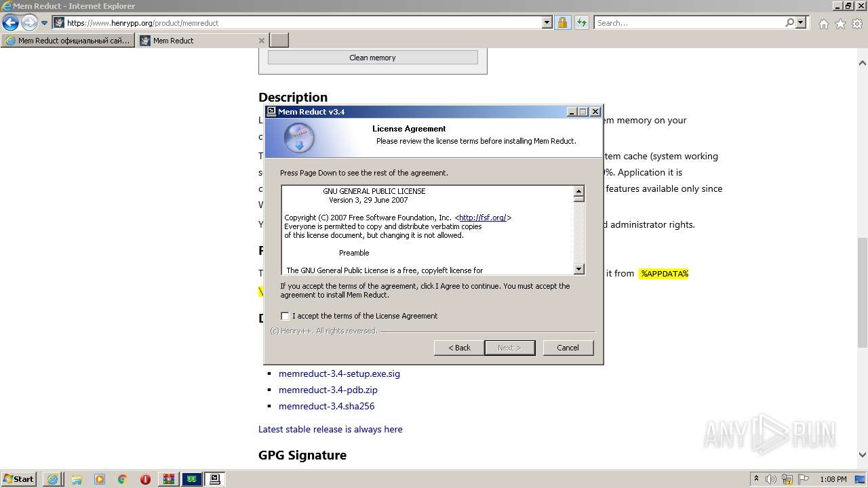
Task: Click the %APPDATA% highlighted text
Action: tap(664, 273)
